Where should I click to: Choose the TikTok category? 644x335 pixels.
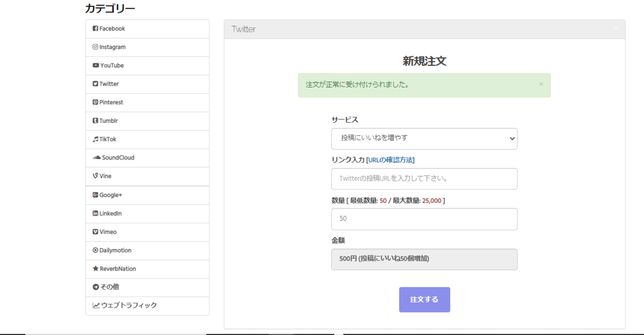[x=147, y=139]
